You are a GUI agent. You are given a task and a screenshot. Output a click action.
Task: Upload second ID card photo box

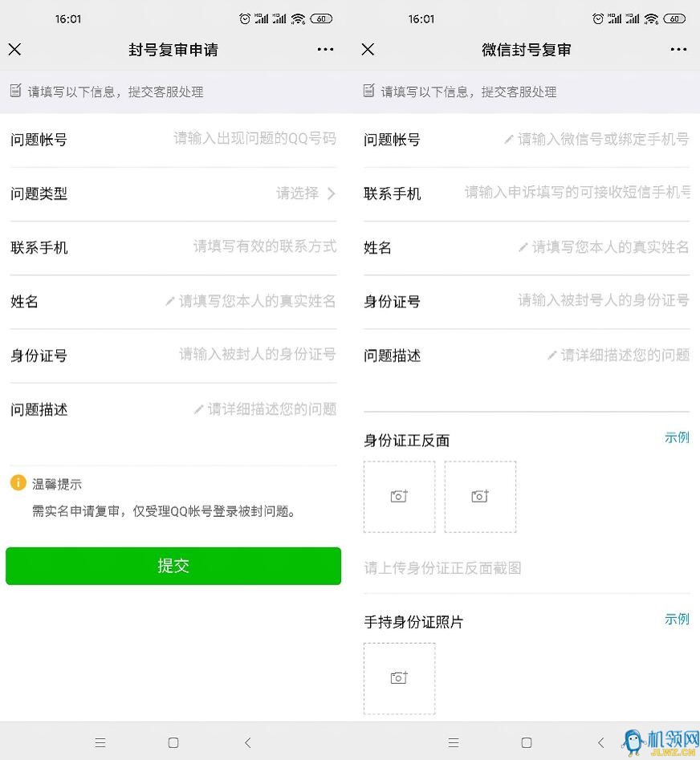coord(480,497)
